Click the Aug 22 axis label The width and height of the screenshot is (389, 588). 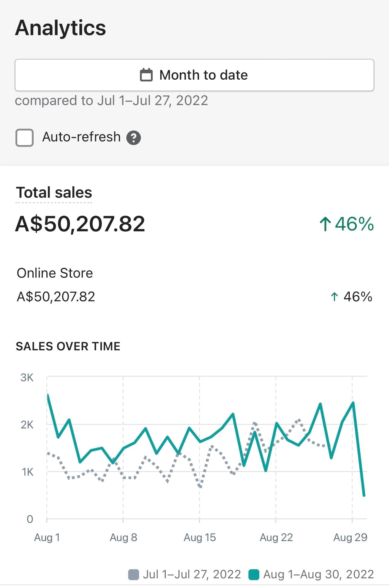pyautogui.click(x=276, y=537)
